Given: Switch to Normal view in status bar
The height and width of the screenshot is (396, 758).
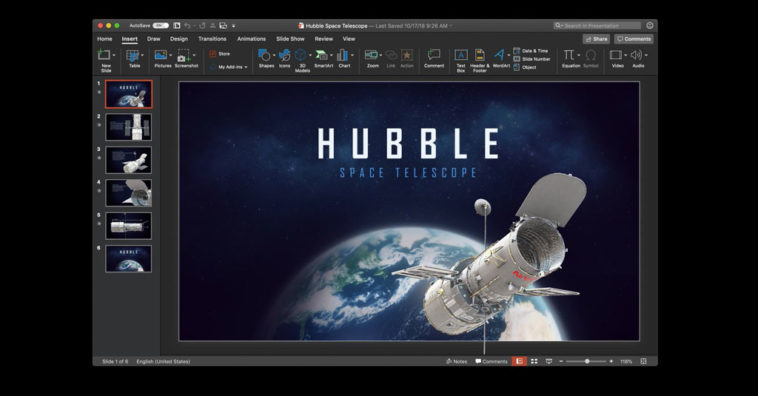Looking at the screenshot, I should click(519, 361).
